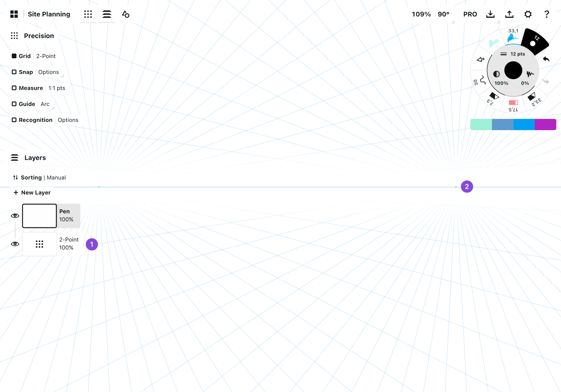Select the 33,2 eraser tool slot
This screenshot has height=392, width=561.
coord(534,99)
